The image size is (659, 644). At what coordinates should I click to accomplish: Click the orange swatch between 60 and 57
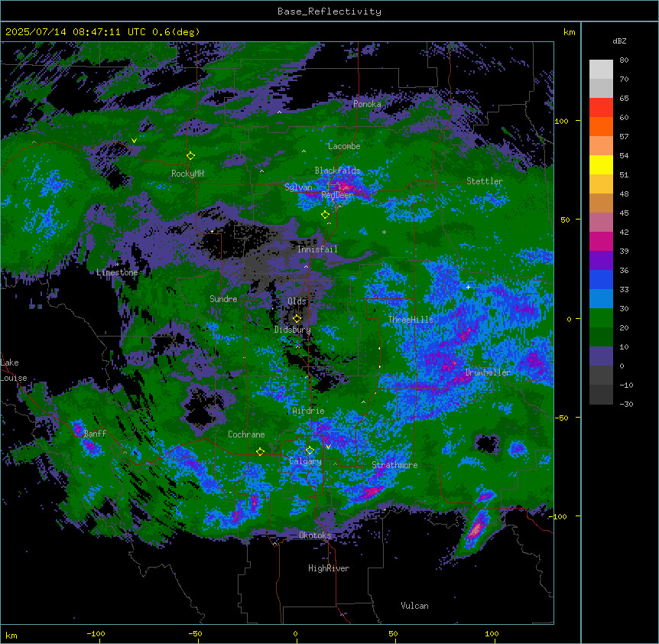click(601, 127)
